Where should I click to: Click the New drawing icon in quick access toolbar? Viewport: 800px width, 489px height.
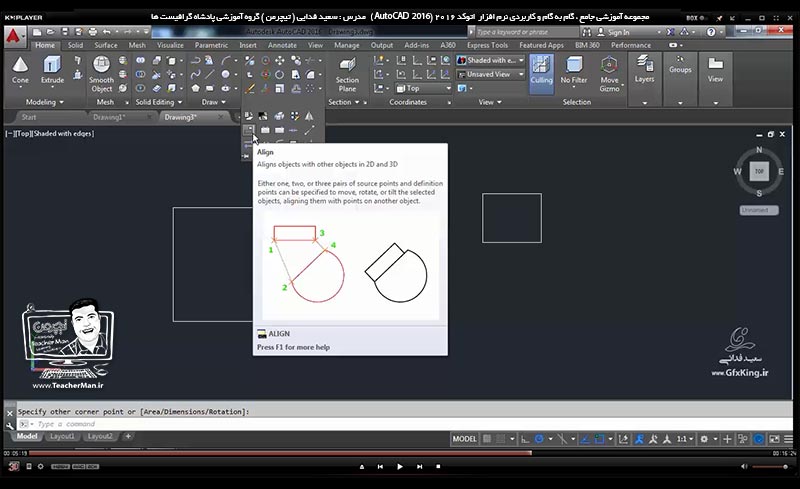pos(37,32)
